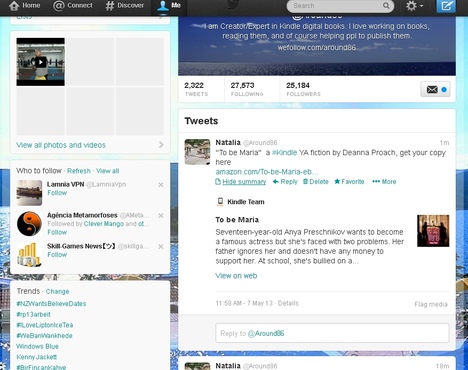This screenshot has width=468, height=370.
Task: View the 27,573 Following list
Action: 247,89
